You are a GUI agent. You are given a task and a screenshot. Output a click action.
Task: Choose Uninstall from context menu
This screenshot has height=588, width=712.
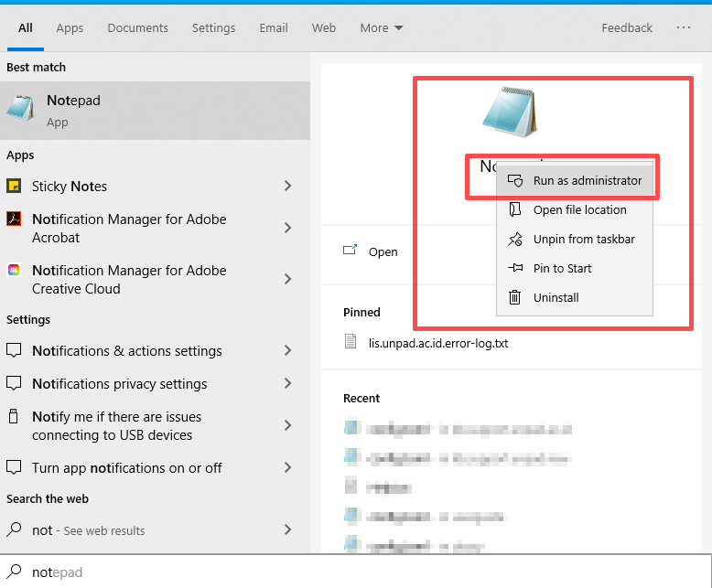575,297
